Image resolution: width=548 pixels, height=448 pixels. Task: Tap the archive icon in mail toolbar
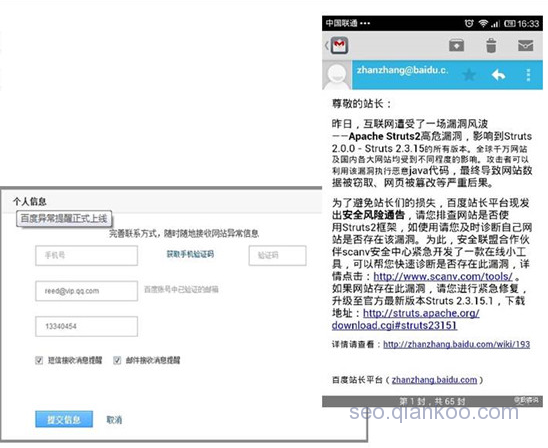tap(456, 45)
